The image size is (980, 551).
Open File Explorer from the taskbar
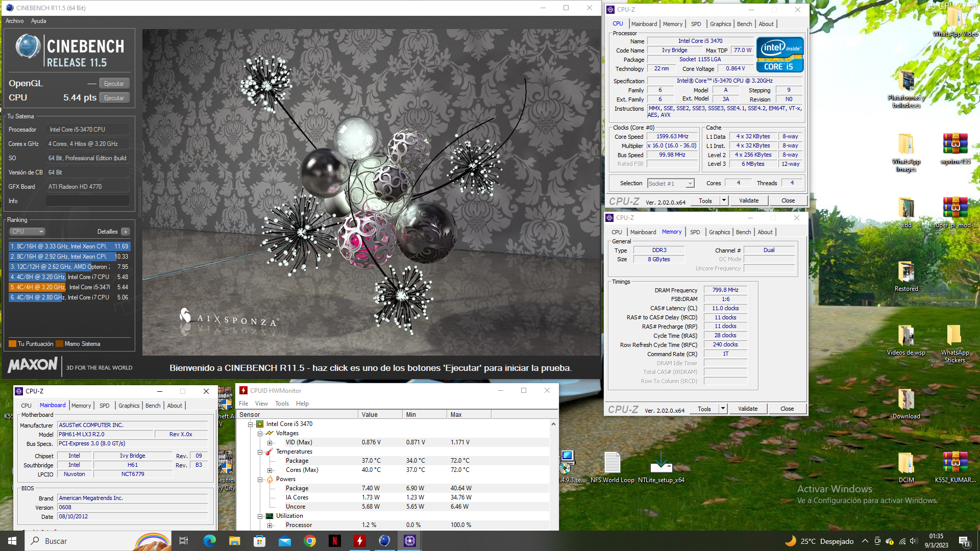234,541
